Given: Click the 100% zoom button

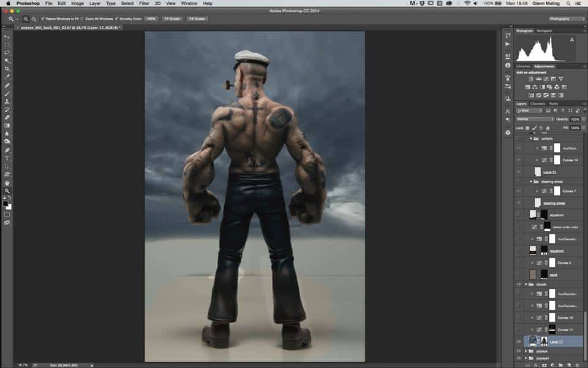Looking at the screenshot, I should (x=151, y=19).
